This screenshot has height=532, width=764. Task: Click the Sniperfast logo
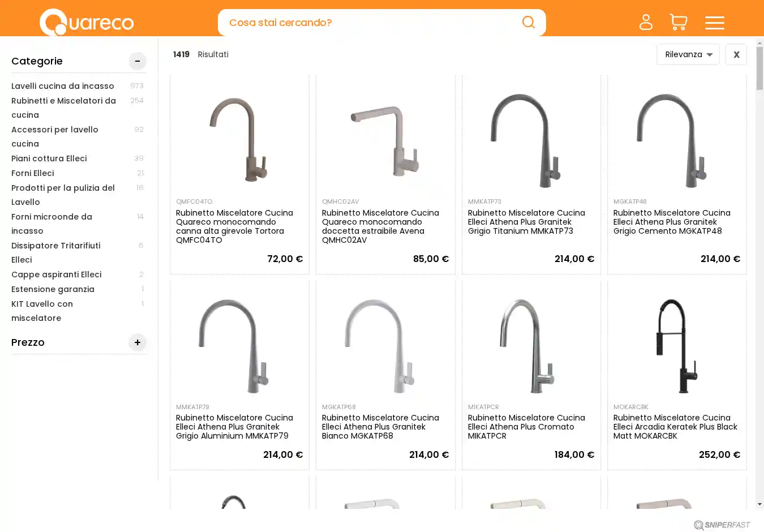pos(722,525)
